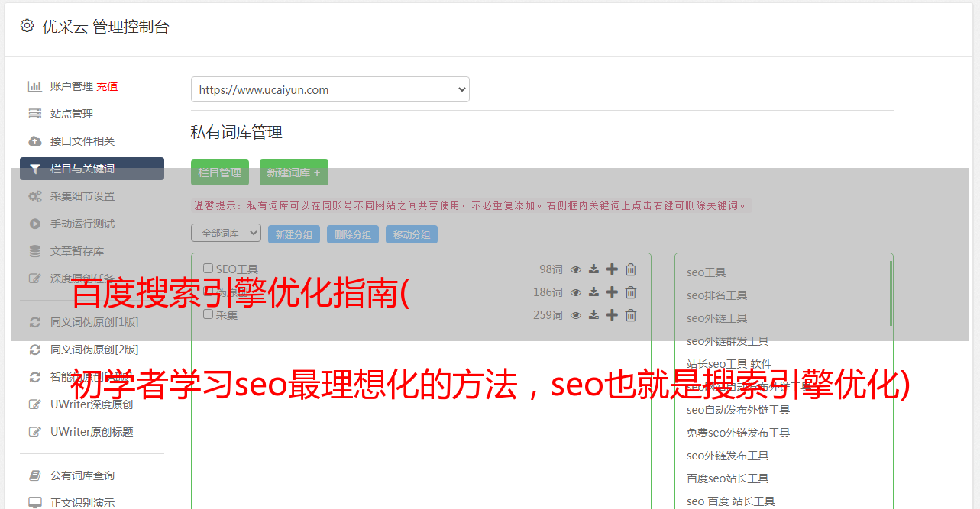Delete the 186词 library with trash icon
This screenshot has width=980, height=509.
[631, 292]
